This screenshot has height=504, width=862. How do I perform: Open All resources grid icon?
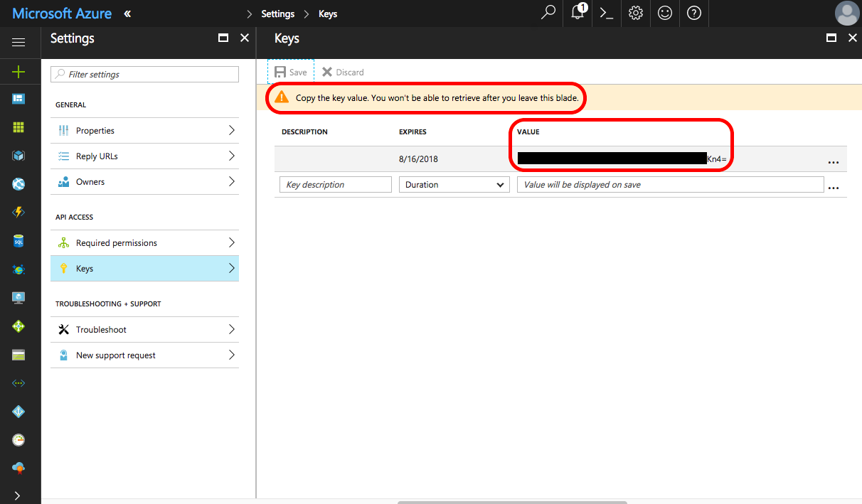(x=18, y=127)
